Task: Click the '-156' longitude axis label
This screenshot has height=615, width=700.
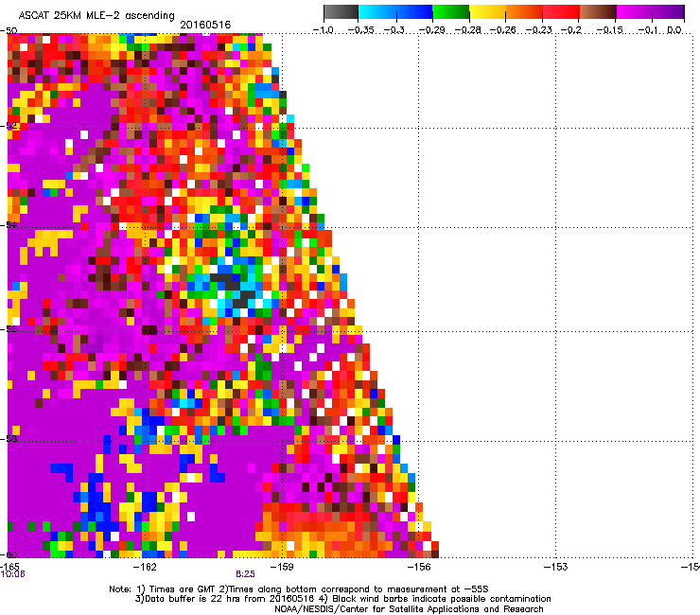Action: [419, 567]
